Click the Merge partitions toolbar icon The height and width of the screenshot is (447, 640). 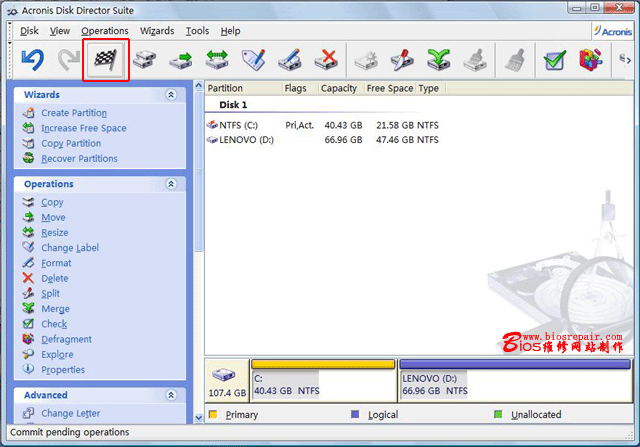click(438, 60)
